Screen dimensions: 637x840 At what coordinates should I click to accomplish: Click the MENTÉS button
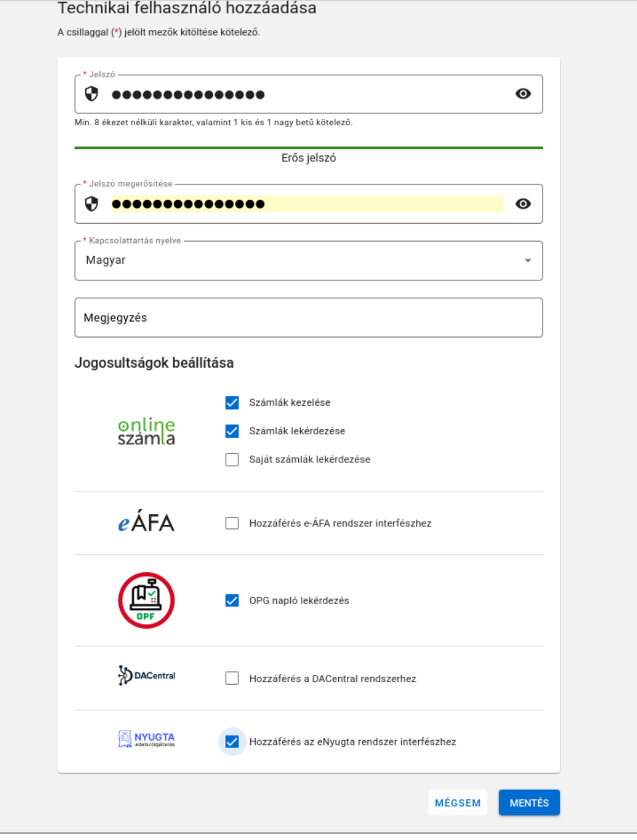(x=529, y=803)
